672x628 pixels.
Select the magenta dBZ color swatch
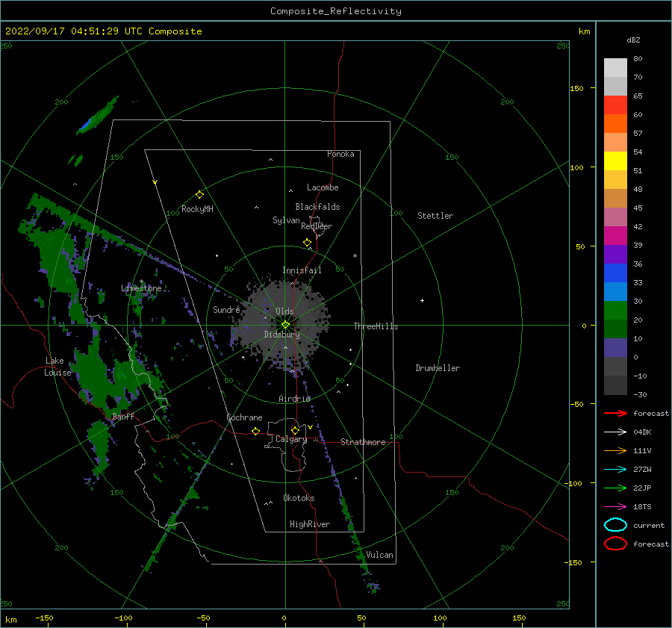(x=615, y=236)
